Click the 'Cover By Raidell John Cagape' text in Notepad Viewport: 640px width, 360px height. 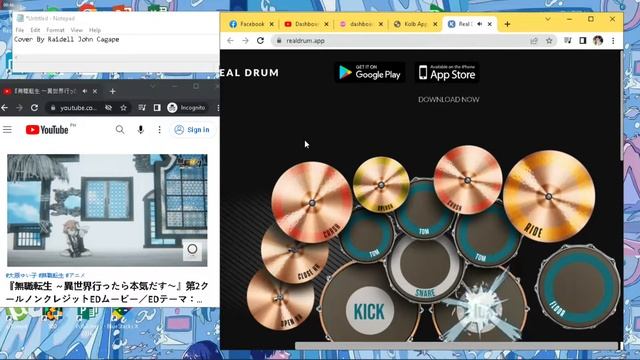[67, 39]
